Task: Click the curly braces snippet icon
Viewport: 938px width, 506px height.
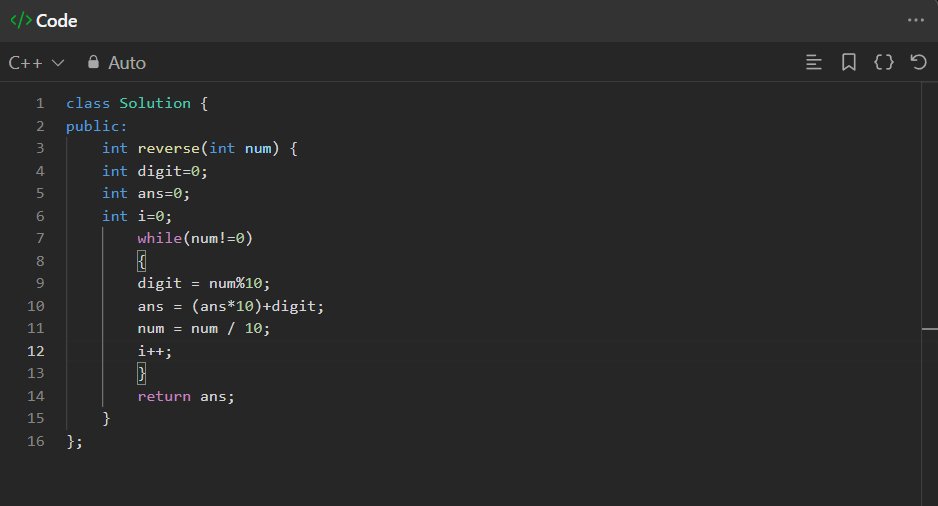Action: [x=884, y=62]
